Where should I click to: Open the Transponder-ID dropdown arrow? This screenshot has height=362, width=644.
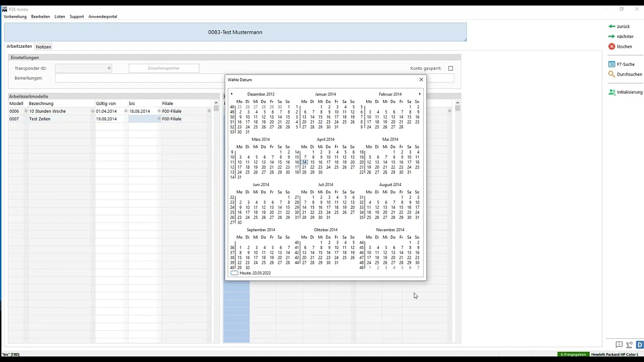point(109,68)
